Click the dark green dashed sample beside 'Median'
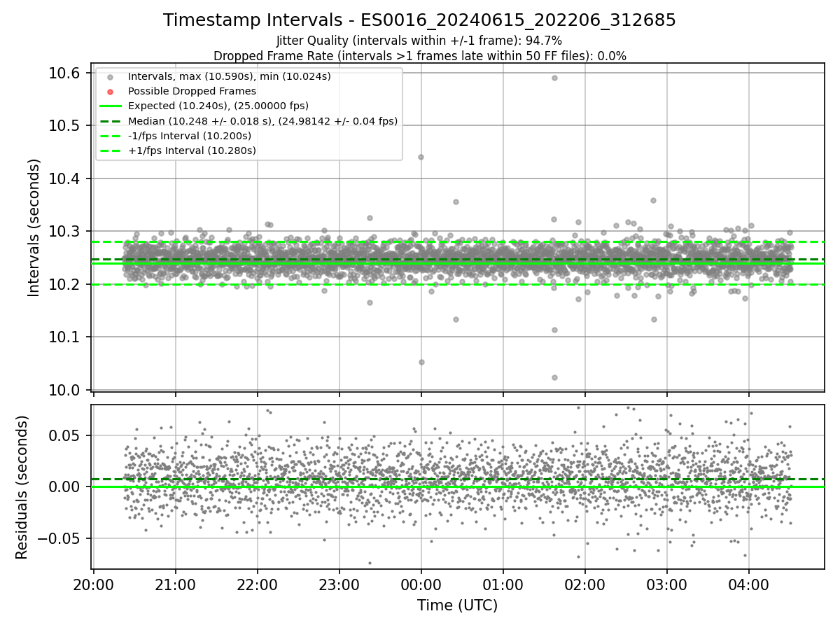840x630 pixels. [110, 121]
